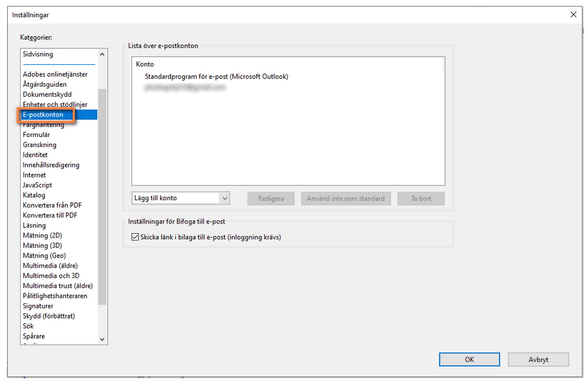Screen dimensions: 588x382
Task: Select Granskning in the category list
Action: [40, 145]
